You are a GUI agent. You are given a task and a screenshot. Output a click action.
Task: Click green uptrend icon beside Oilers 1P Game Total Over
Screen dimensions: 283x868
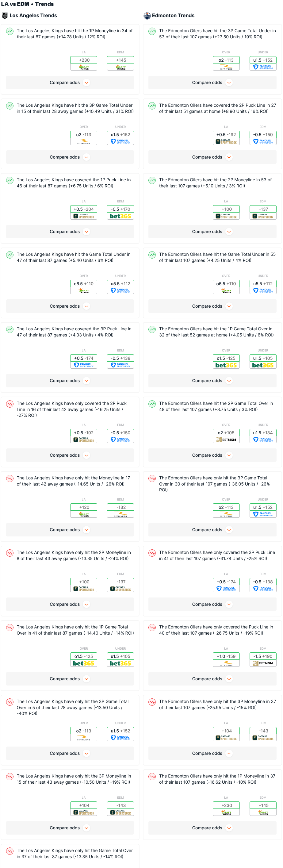click(x=152, y=329)
